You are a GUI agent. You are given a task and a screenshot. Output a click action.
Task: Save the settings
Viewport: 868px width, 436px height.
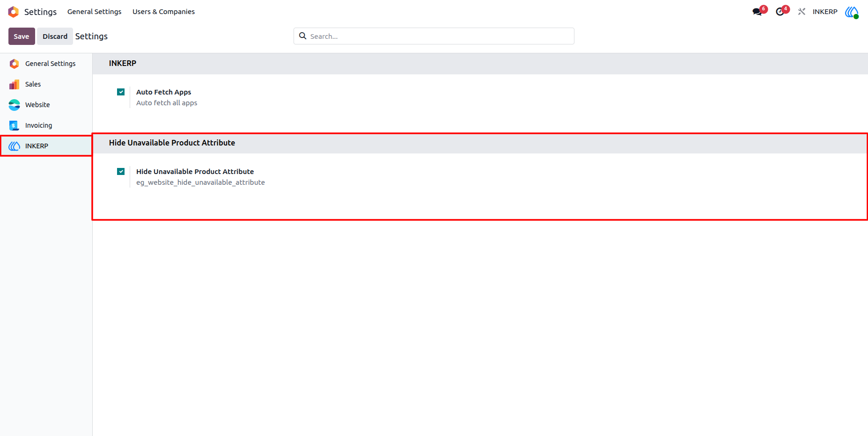(x=22, y=36)
